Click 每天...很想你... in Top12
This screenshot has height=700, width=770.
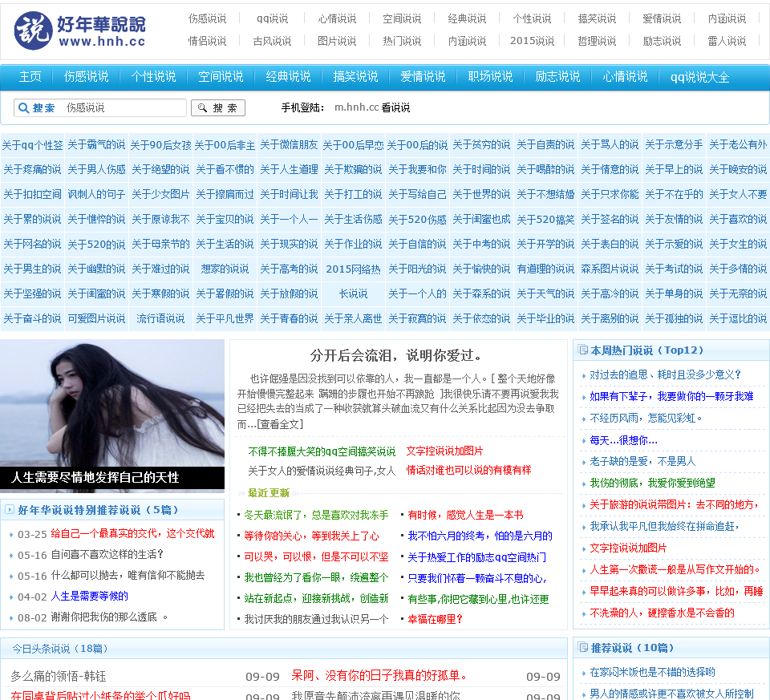(623, 440)
